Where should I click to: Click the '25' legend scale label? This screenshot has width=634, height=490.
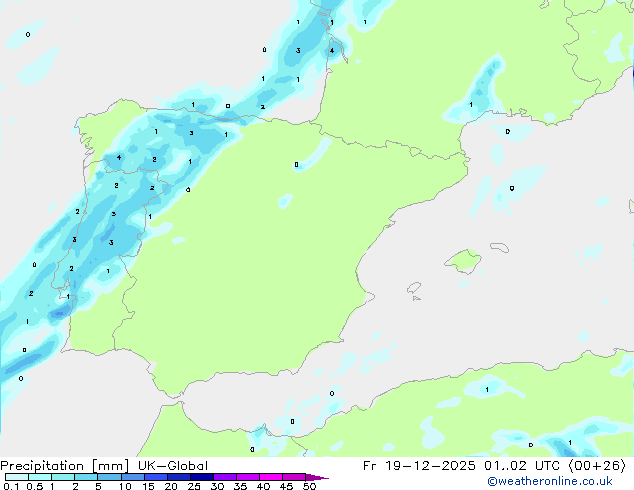click(x=194, y=486)
